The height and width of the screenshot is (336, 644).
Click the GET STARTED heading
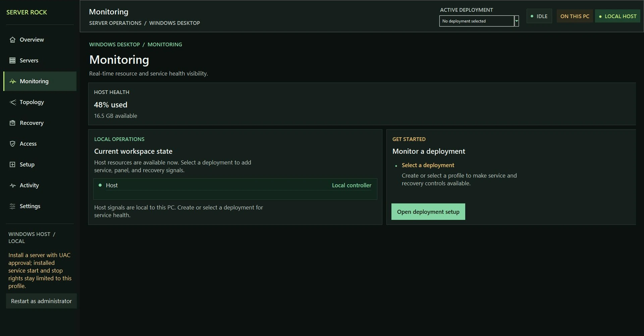coord(409,139)
